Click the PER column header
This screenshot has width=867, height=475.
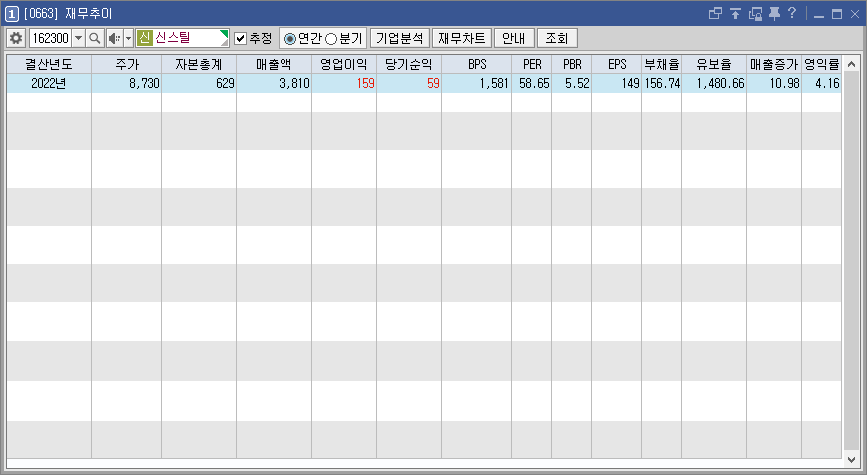coord(532,64)
